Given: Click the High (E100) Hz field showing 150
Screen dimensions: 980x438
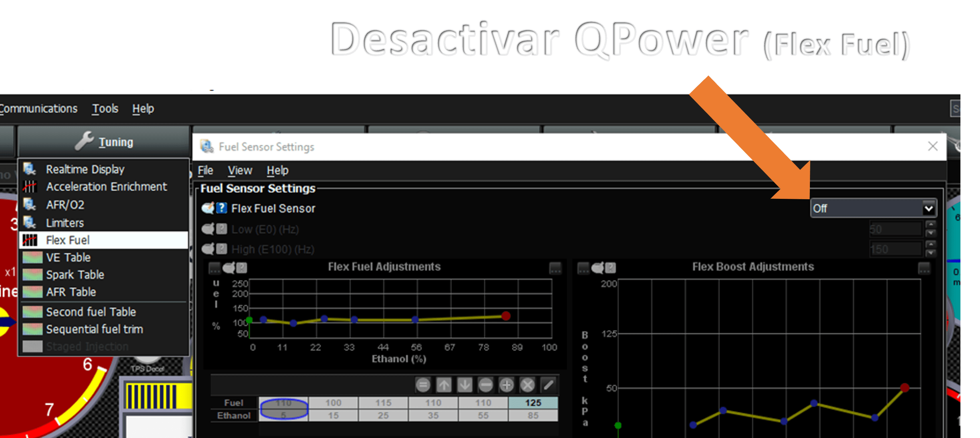Looking at the screenshot, I should 895,249.
